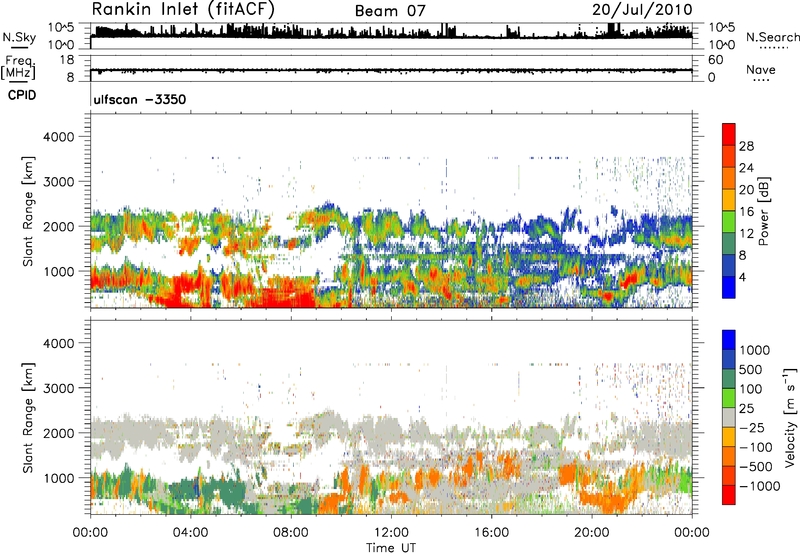Click the '28' tick on the Power colorbar
800x554 pixels.
746,146
